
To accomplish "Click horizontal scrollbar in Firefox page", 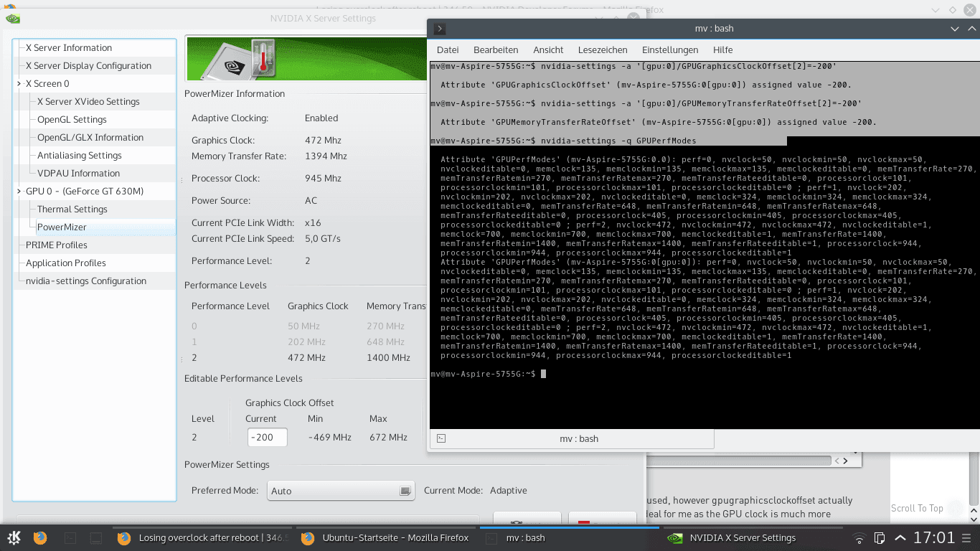I will (739, 461).
